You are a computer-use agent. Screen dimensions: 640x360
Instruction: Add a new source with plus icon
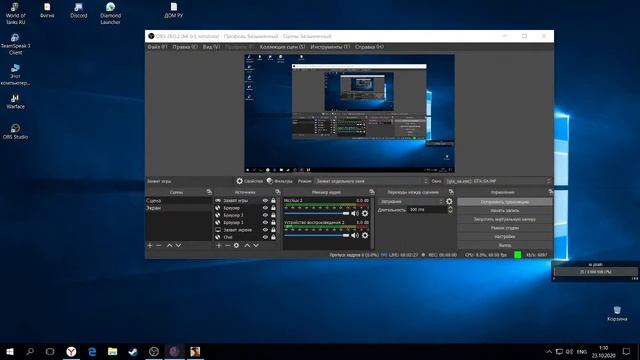[x=219, y=245]
